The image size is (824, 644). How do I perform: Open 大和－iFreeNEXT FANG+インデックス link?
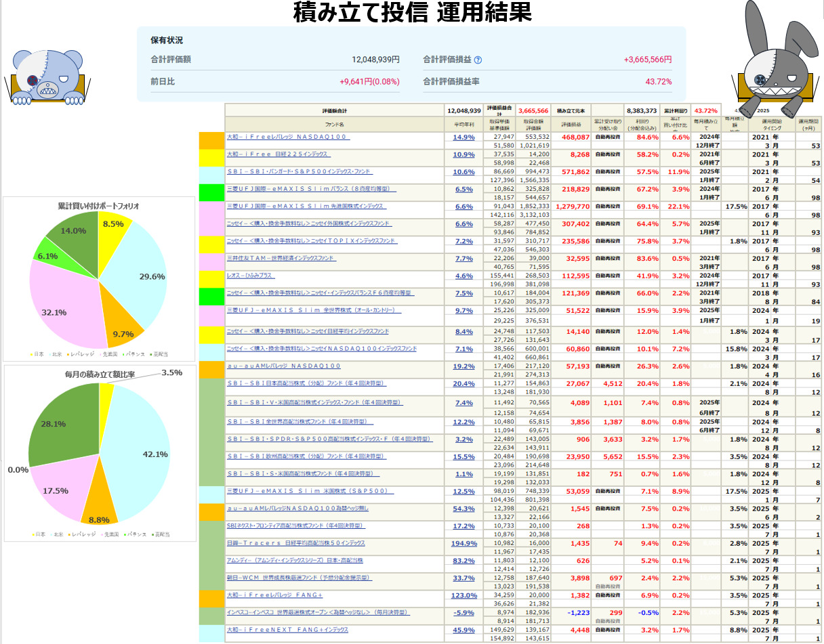pos(287,630)
